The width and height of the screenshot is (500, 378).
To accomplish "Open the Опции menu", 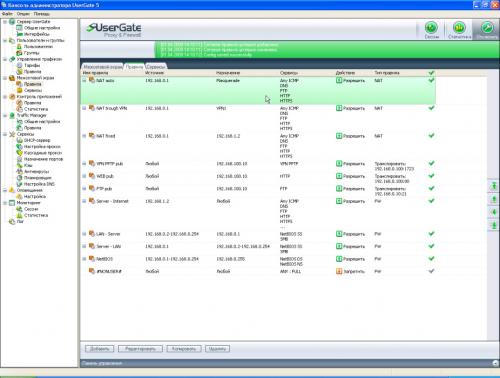I will point(23,14).
